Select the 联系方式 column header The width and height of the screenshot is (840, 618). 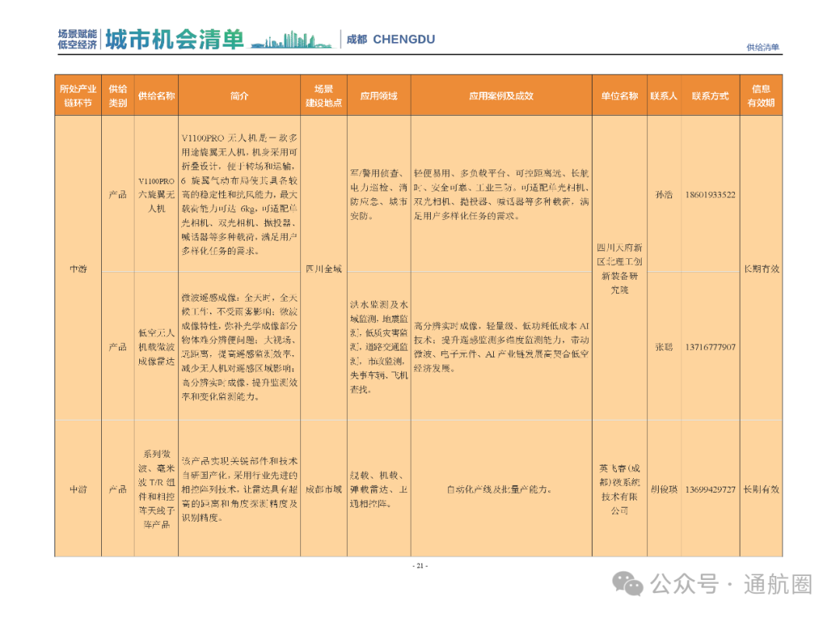(x=710, y=96)
